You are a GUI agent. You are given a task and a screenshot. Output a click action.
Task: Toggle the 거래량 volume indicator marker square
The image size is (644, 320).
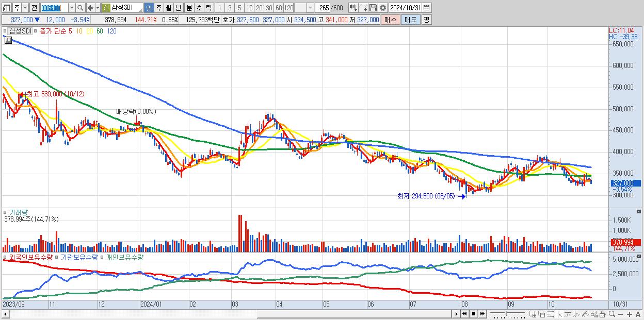click(5, 212)
